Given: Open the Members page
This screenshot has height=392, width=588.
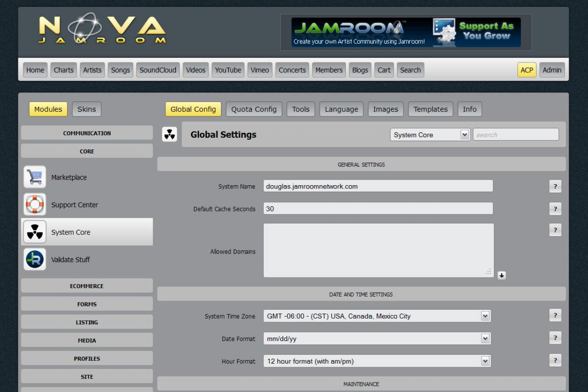Looking at the screenshot, I should [329, 70].
